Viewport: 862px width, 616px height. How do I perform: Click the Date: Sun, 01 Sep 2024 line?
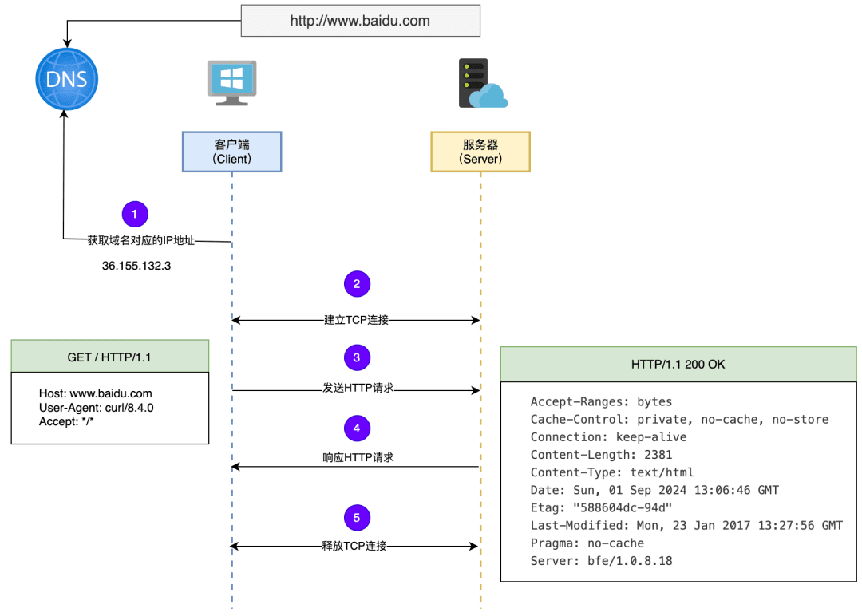tap(654, 490)
